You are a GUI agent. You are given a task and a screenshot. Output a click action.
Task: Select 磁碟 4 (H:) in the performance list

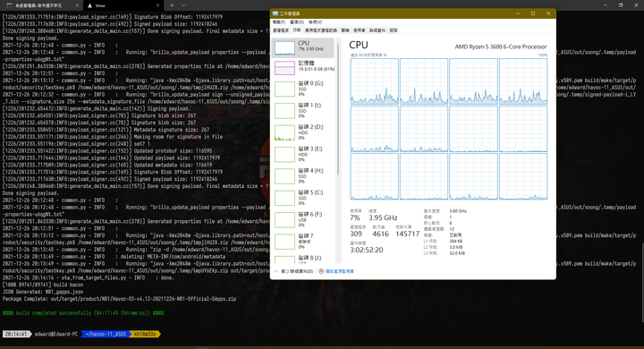(303, 176)
